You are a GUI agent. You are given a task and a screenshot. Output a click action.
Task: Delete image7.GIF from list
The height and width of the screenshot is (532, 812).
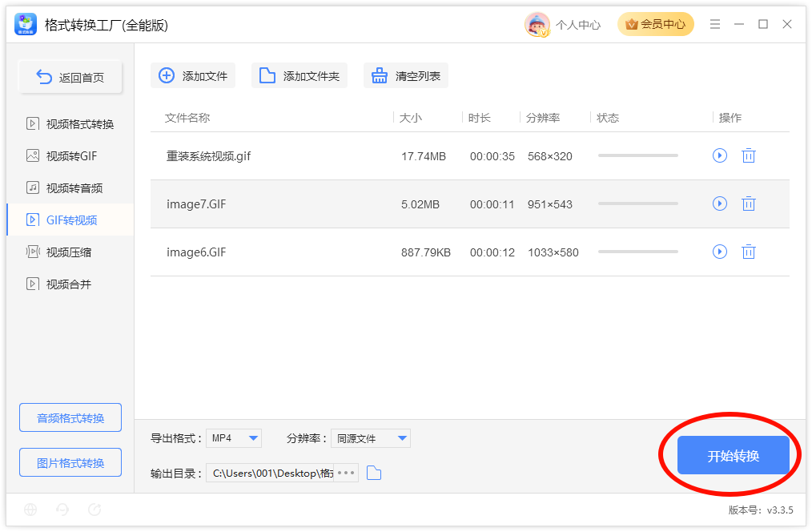pyautogui.click(x=748, y=204)
